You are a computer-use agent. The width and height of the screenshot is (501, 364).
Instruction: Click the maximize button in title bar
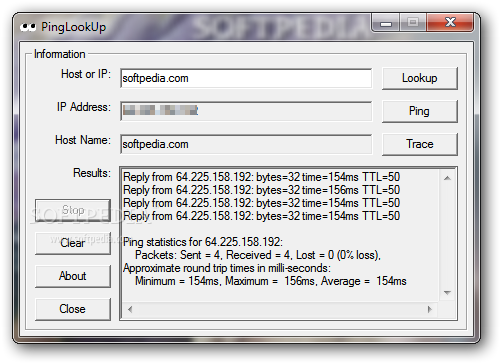(x=413, y=22)
